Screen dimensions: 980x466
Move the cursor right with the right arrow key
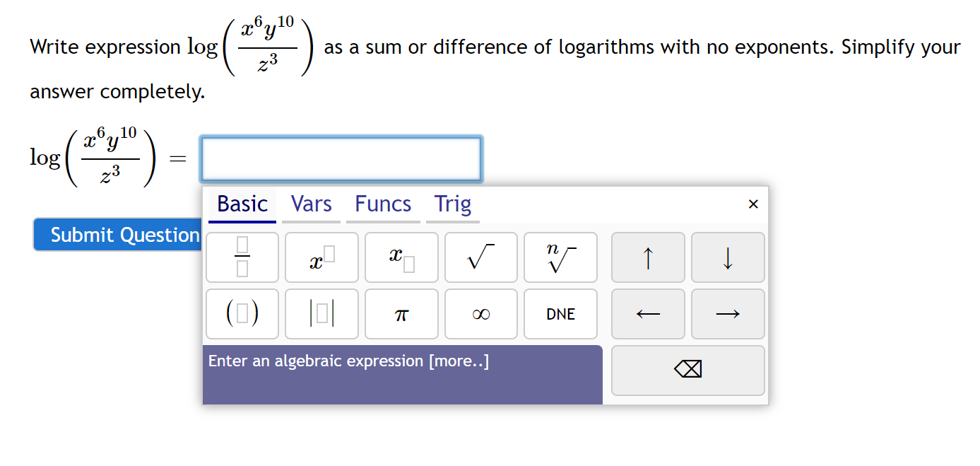(x=728, y=313)
